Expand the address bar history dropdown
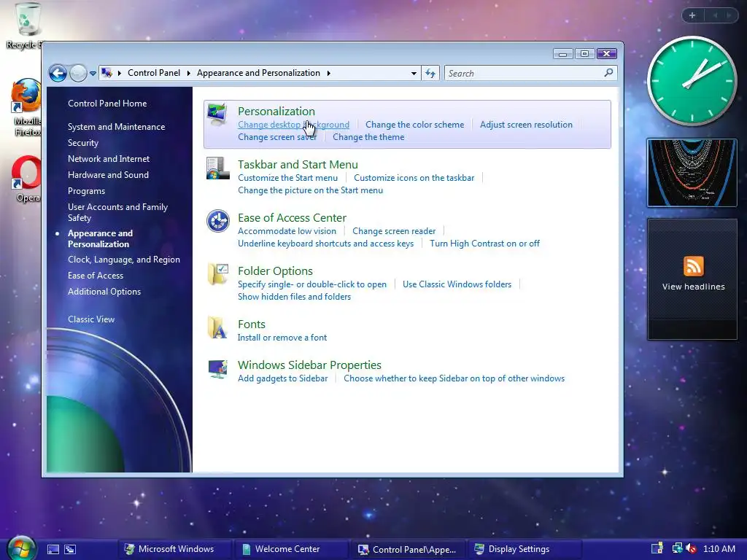 (x=414, y=74)
